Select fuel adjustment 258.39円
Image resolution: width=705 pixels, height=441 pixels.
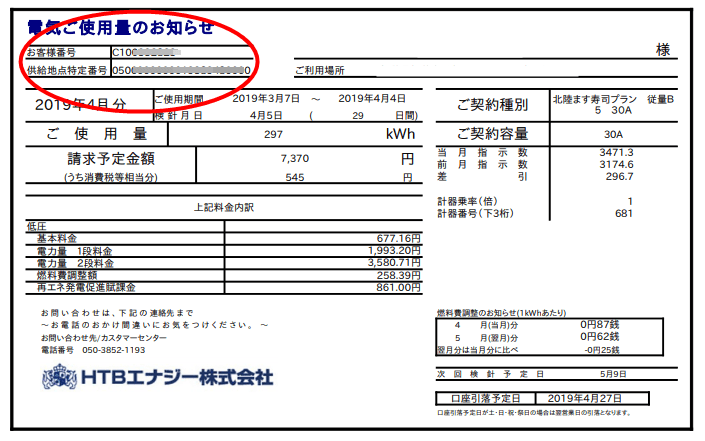[398, 275]
